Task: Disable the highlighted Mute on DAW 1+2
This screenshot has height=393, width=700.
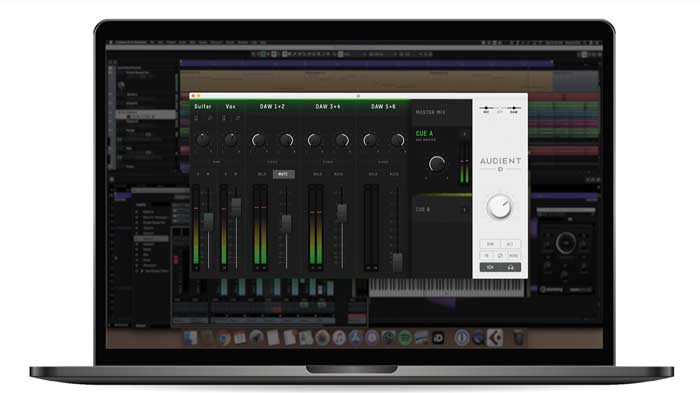Action: tap(283, 174)
